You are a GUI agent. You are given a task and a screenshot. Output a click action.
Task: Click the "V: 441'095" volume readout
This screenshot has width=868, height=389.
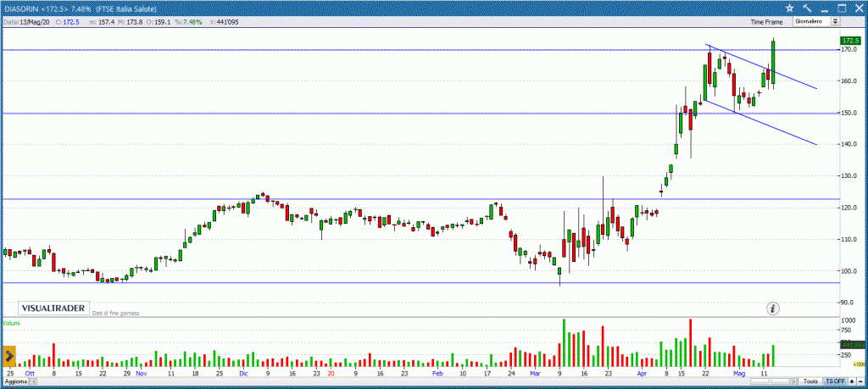[222, 22]
